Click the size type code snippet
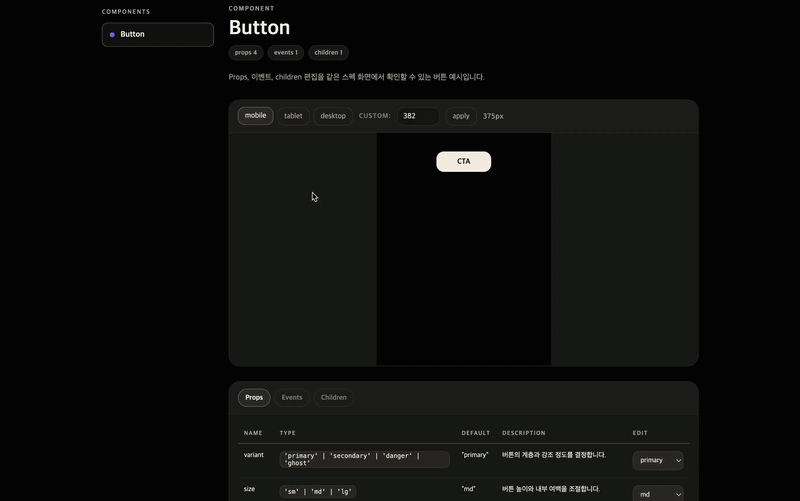 (318, 492)
